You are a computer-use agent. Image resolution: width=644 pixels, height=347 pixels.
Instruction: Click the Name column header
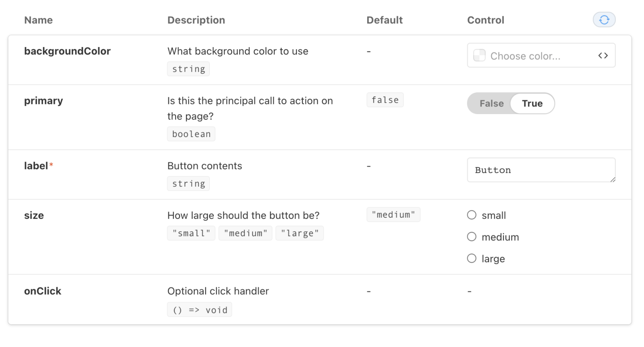coord(38,20)
